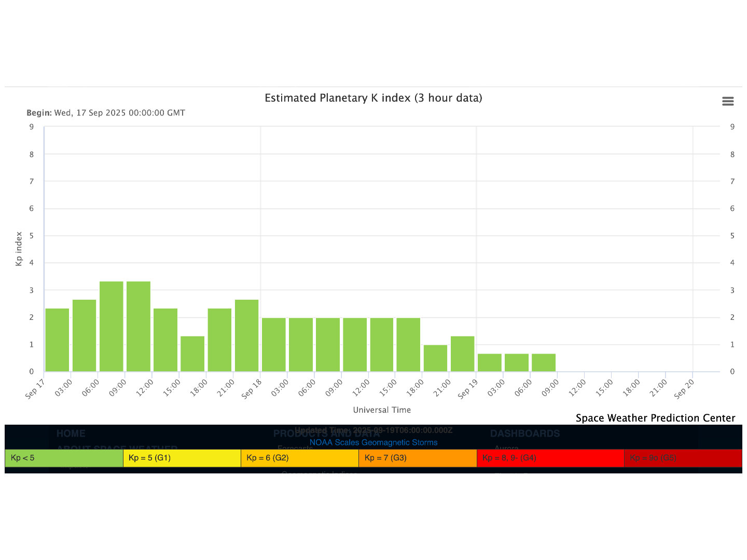Click the red Kp = 8, 9- (G4) swatch
Screen dimensions: 747x560
pos(550,458)
